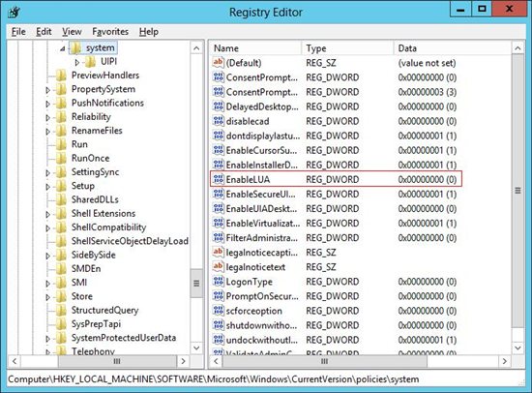This screenshot has height=393, width=532.
Task: Click the values pane horizontal scrollbar thumb
Action: (325, 361)
